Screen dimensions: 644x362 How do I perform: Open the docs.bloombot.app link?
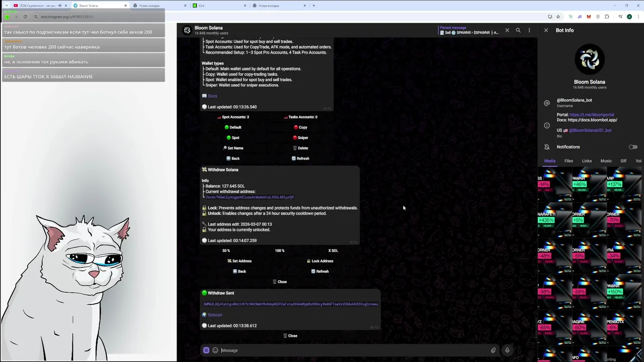(593, 120)
